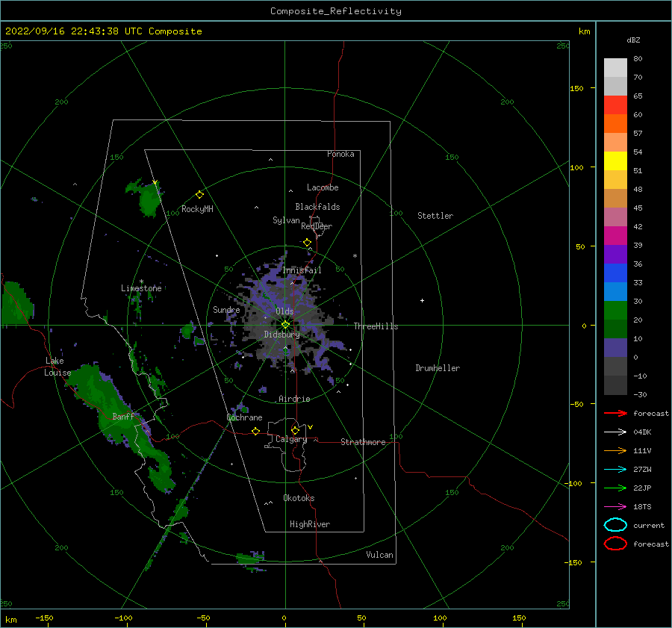Image resolution: width=672 pixels, height=628 pixels.
Task: Click the red 'forecast' ellipse legend icon
Action: tap(615, 544)
